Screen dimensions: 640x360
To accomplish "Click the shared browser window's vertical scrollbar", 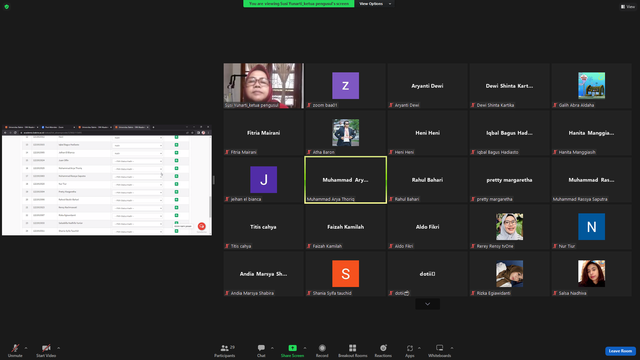I will (210, 206).
